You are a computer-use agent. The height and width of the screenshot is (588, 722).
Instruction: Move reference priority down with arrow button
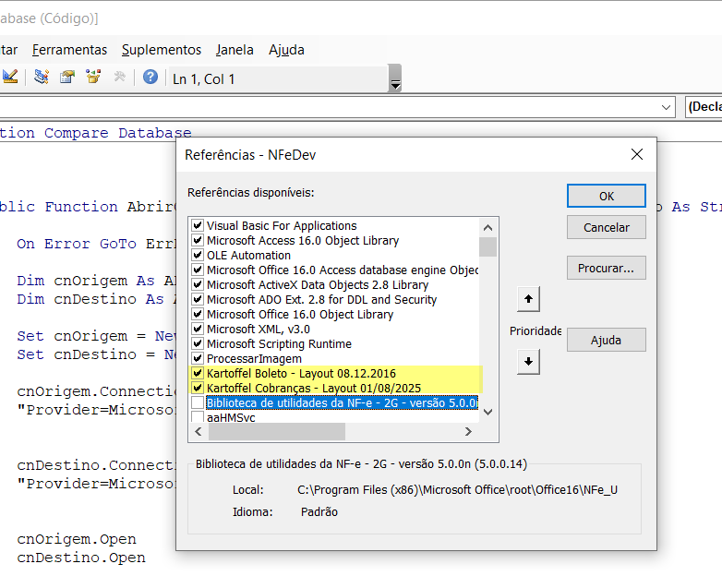pos(528,362)
